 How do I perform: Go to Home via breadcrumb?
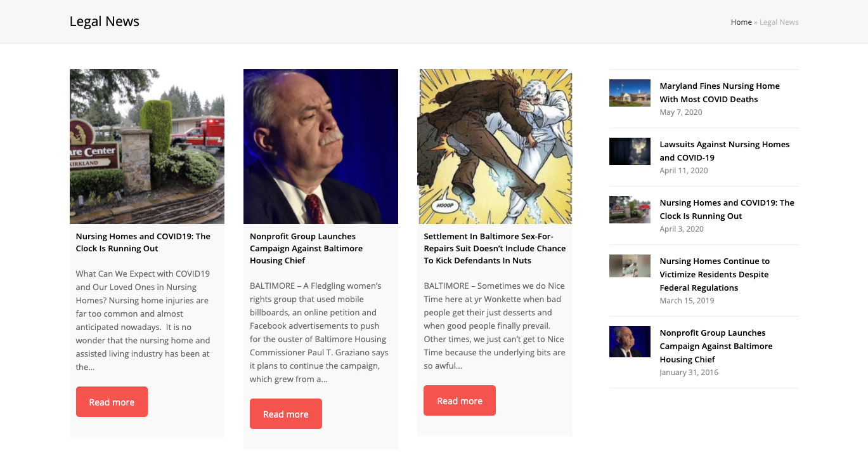741,22
